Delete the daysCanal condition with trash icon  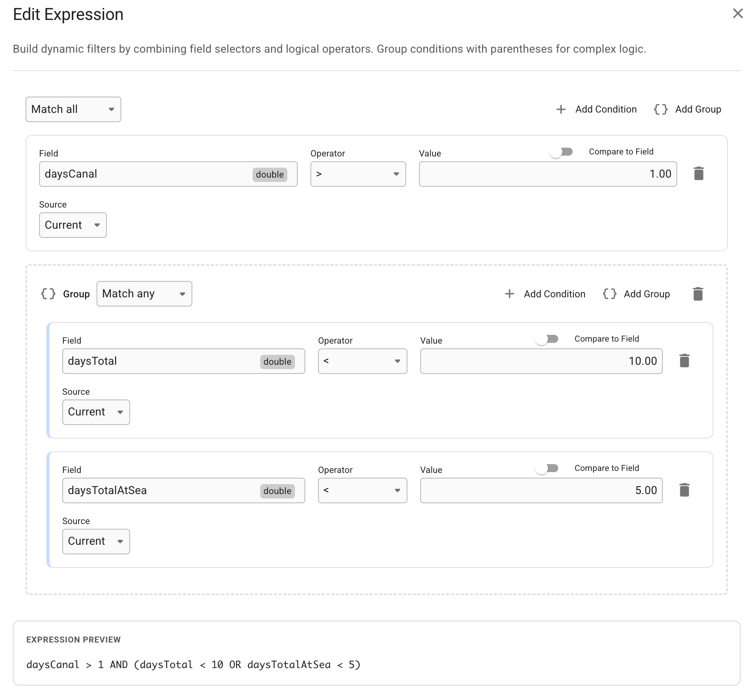pyautogui.click(x=698, y=174)
